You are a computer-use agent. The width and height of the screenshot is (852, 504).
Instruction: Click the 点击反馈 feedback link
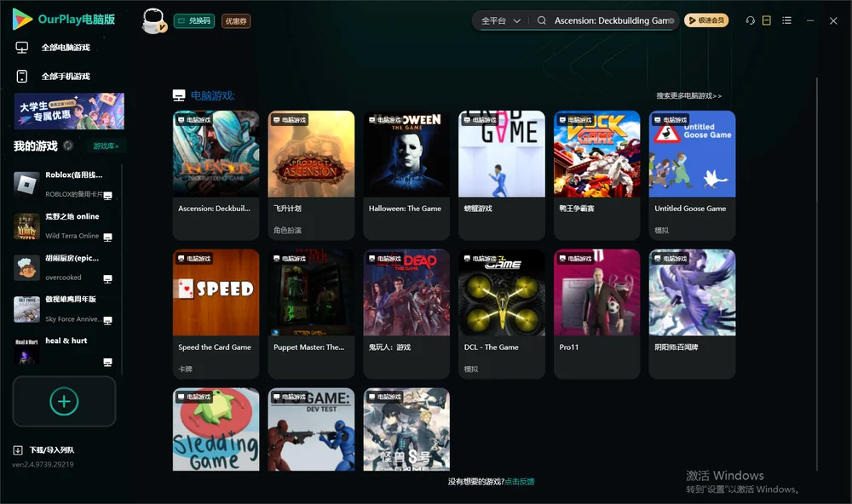pyautogui.click(x=520, y=482)
